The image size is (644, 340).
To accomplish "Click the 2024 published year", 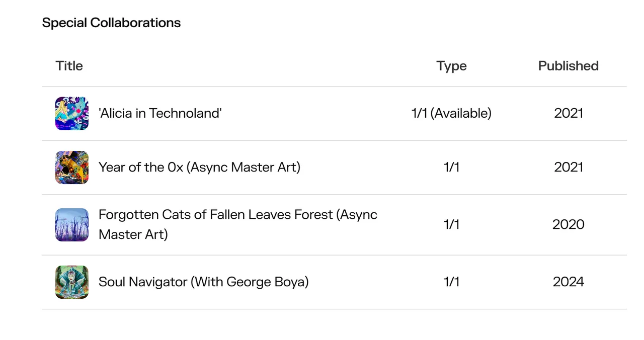I will coord(569,282).
